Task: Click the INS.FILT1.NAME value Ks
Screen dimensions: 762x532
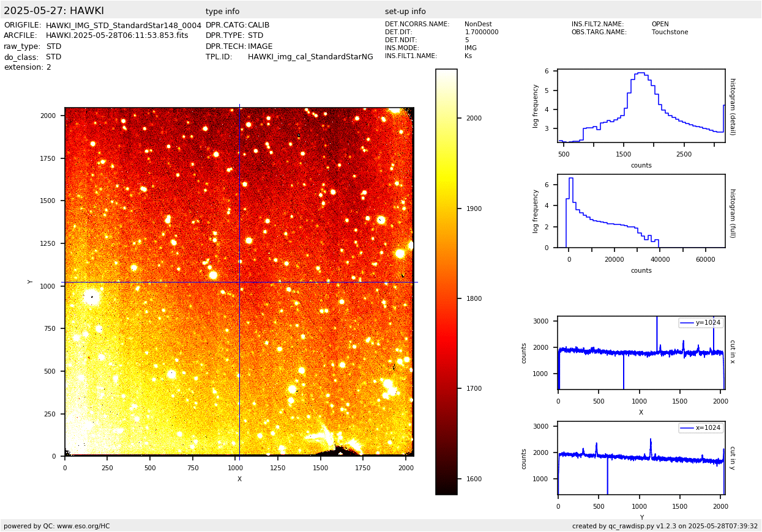Action: click(x=468, y=56)
